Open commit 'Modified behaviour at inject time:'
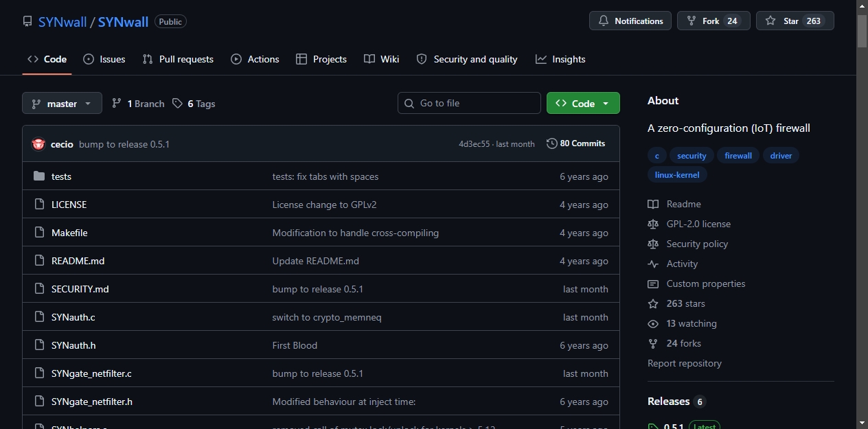Image resolution: width=868 pixels, height=429 pixels. [344, 402]
